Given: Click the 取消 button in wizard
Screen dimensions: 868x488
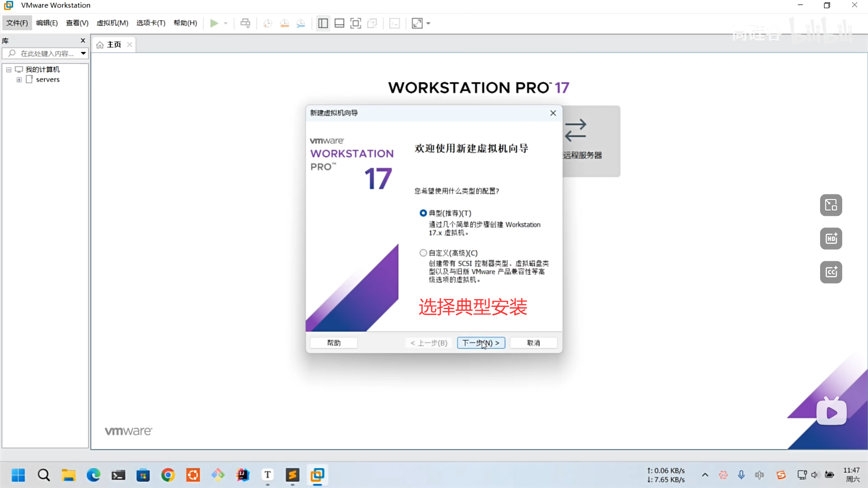Looking at the screenshot, I should click(x=533, y=343).
